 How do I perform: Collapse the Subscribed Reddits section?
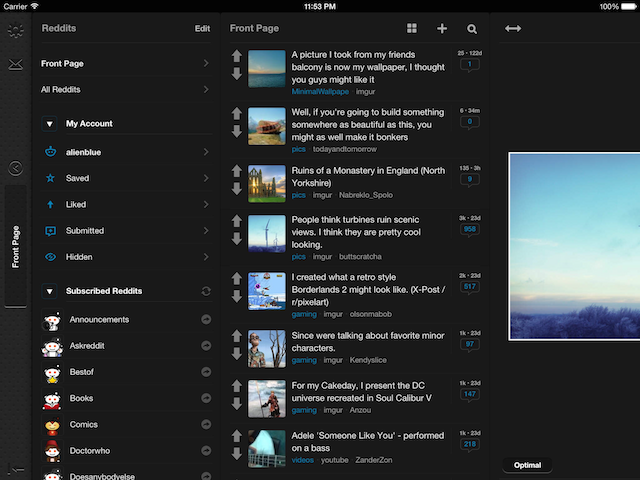pos(50,291)
